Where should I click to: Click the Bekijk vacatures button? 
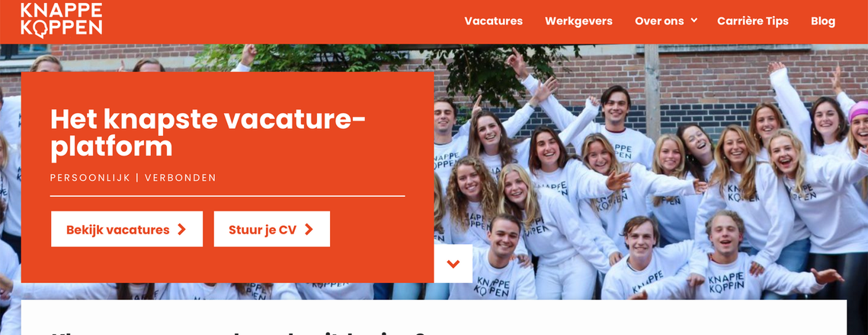pos(127,229)
